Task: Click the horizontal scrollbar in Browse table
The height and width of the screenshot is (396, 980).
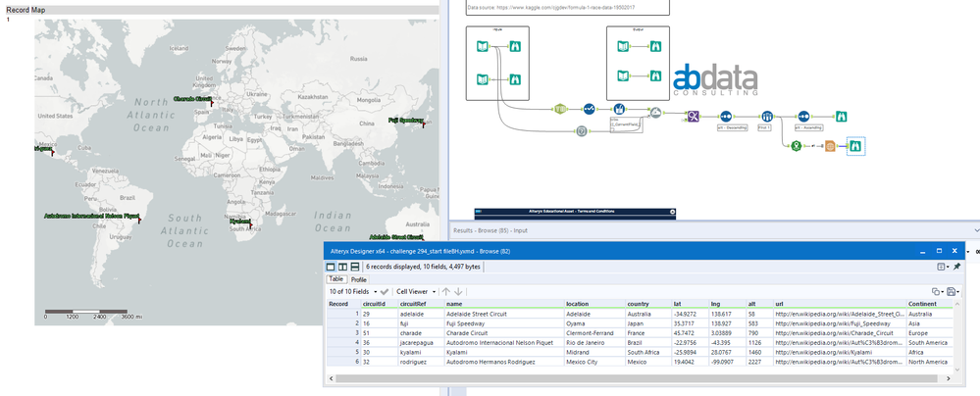Action: coord(637,378)
